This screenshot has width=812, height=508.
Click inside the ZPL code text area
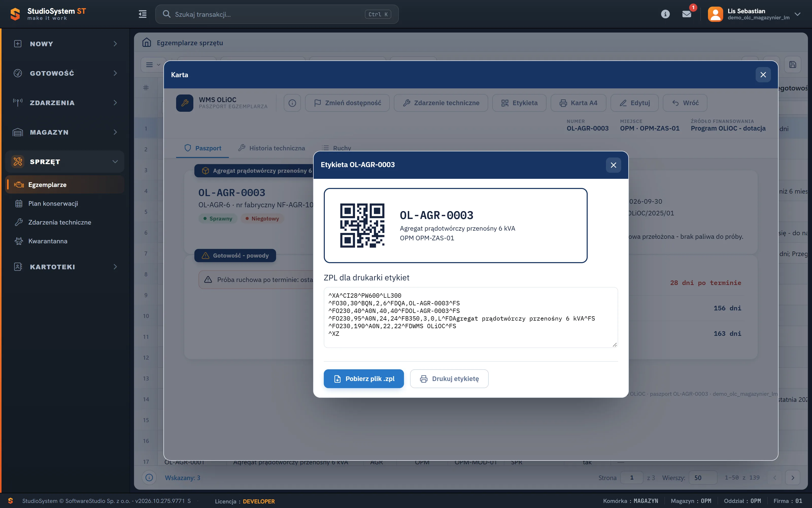click(471, 317)
